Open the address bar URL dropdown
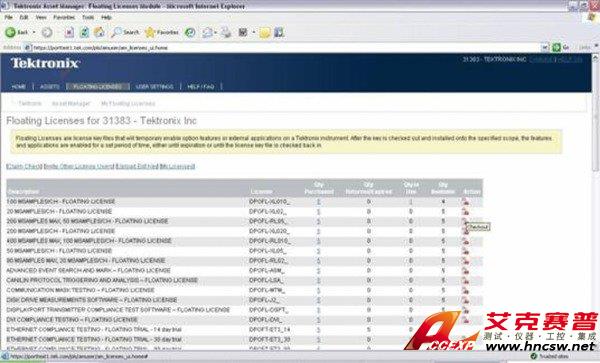Viewport: 600px width, 363px height. tap(545, 47)
